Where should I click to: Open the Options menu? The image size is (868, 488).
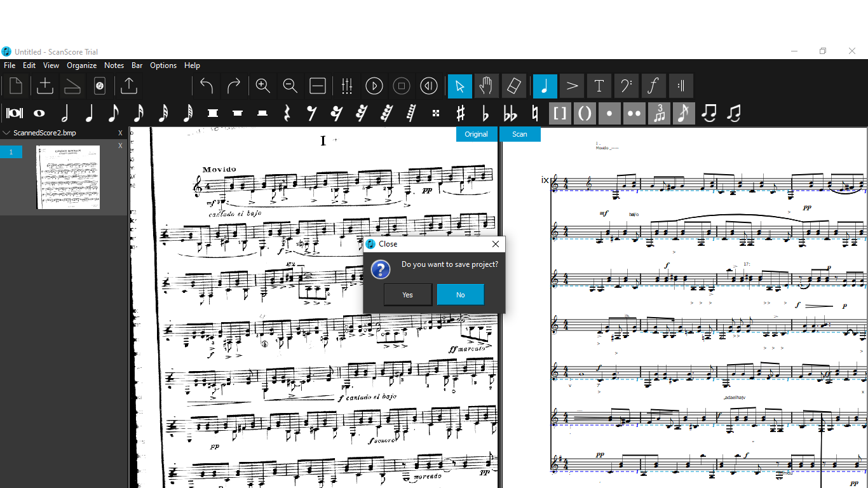tap(163, 65)
